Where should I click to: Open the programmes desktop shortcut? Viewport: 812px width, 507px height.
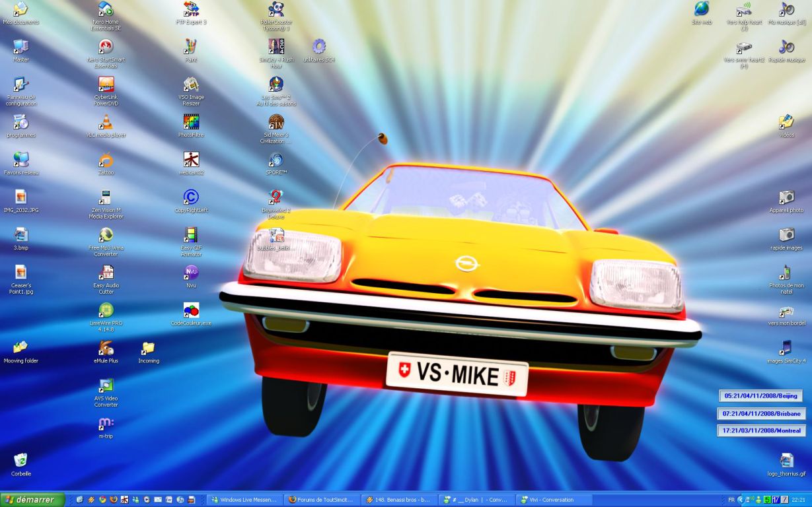coord(20,122)
